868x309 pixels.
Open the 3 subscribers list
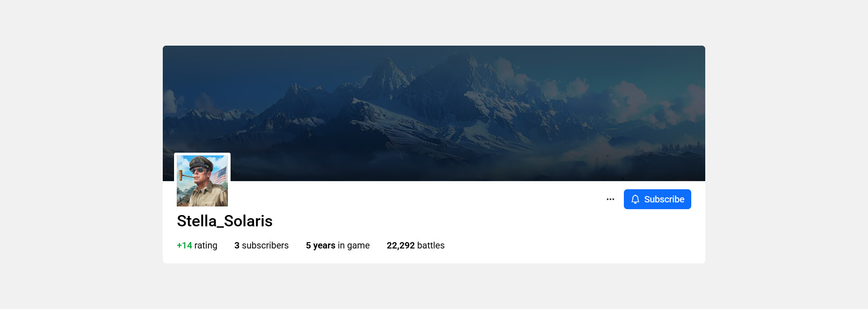click(261, 245)
